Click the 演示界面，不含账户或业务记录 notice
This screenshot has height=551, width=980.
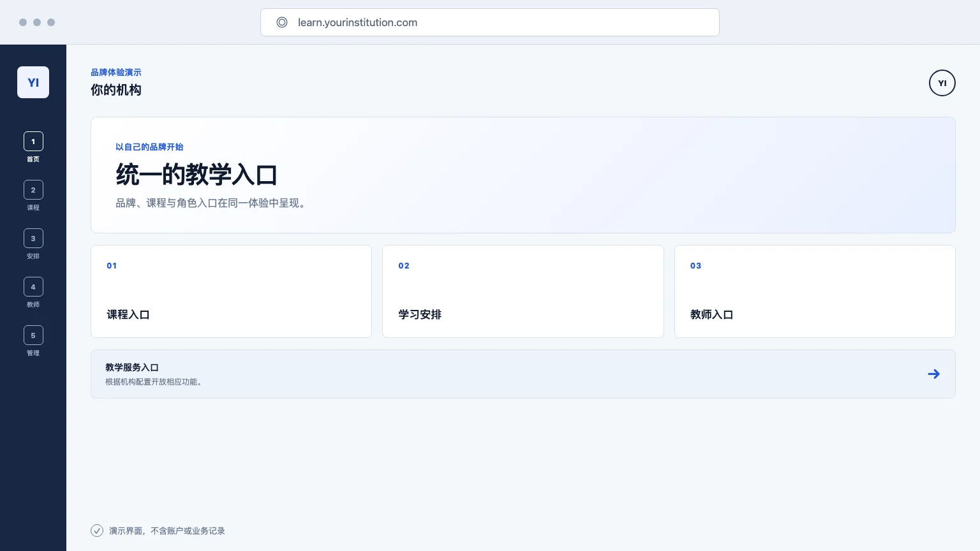click(x=167, y=531)
